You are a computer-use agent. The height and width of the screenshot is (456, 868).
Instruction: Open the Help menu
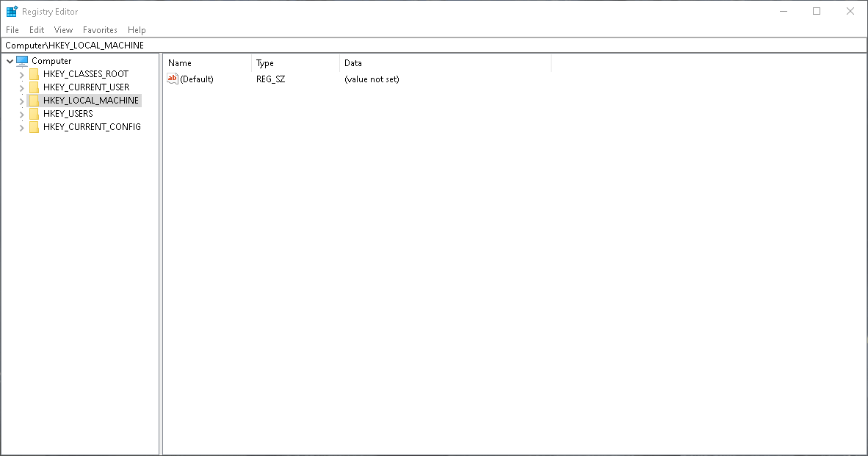click(x=137, y=30)
